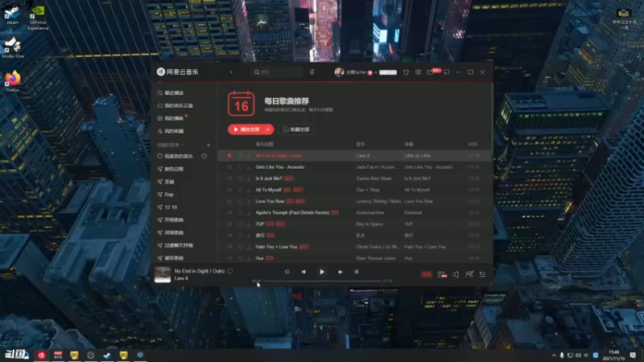Like the song Lose You Now
Screen dimensions: 644x362
tap(240, 202)
